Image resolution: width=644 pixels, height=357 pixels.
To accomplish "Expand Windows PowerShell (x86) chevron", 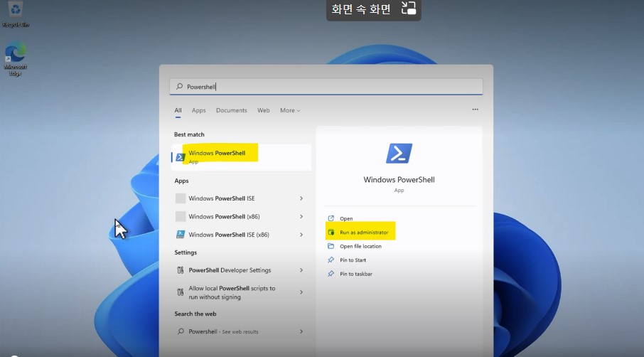I will tap(301, 216).
